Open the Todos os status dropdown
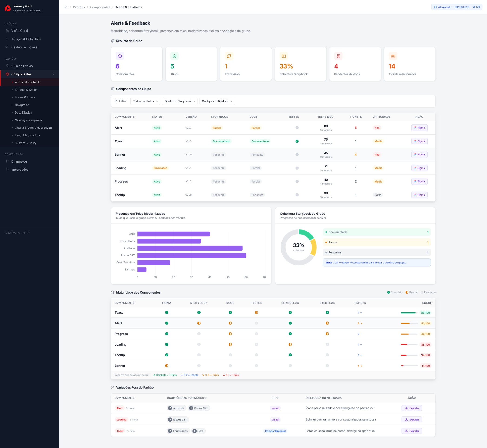Image resolution: width=487 pixels, height=448 pixels. point(145,101)
